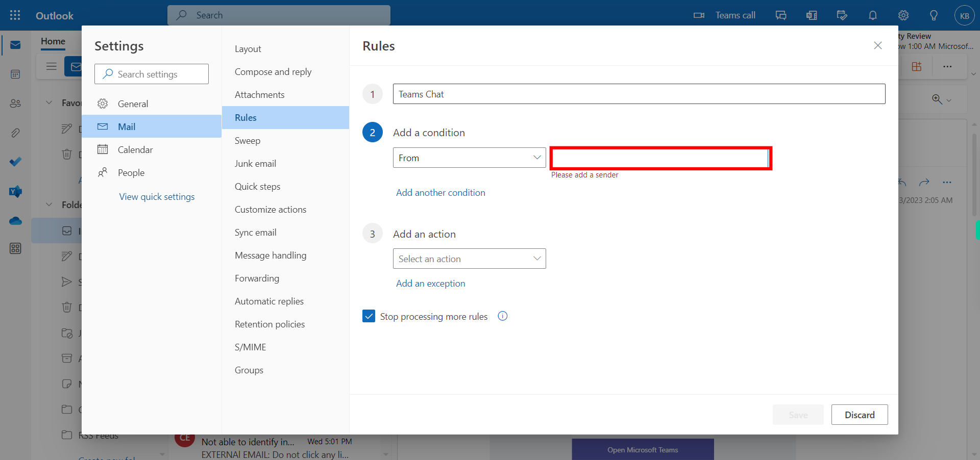Open Forwarding settings

285,278
